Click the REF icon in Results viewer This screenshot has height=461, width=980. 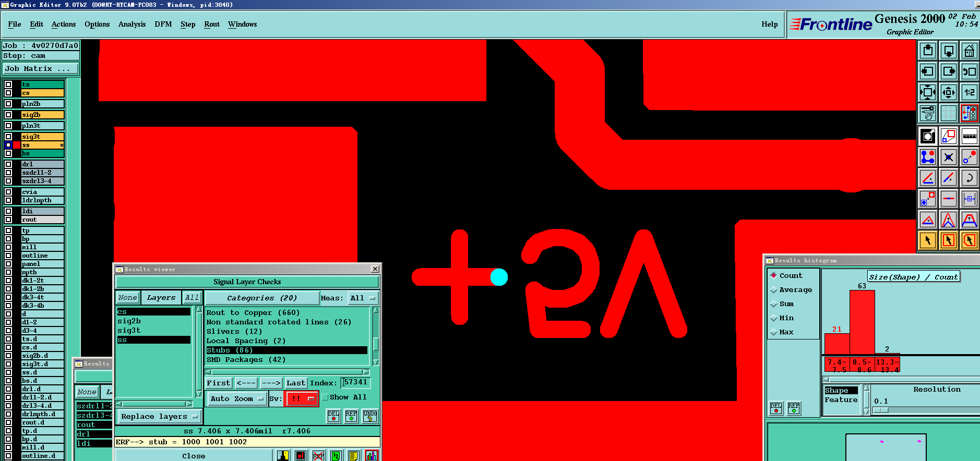click(351, 416)
